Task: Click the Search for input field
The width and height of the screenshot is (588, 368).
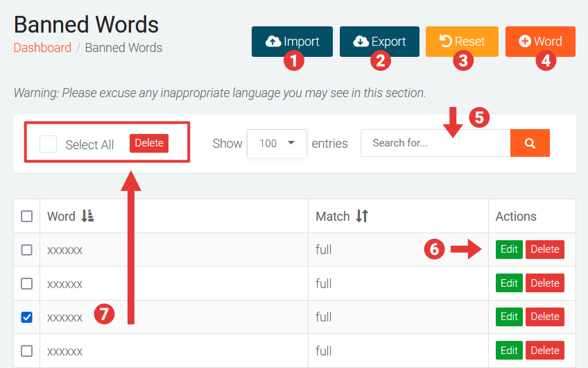Action: coord(435,143)
